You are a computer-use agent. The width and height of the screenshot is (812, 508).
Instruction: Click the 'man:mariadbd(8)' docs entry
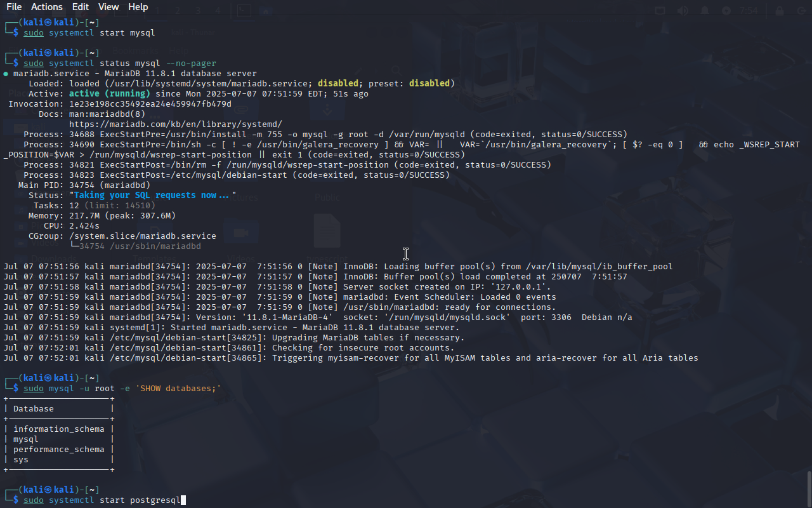(107, 114)
